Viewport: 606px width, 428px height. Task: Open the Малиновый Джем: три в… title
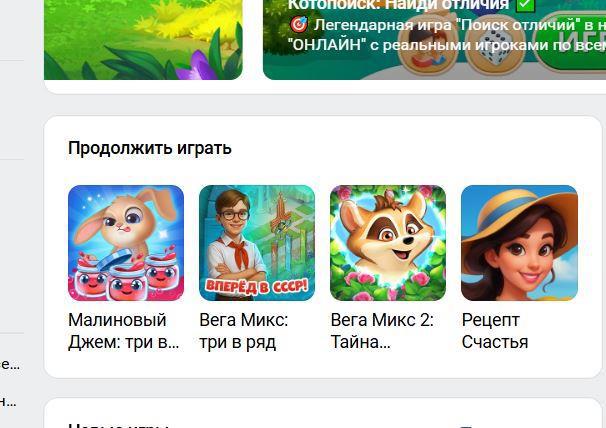(x=124, y=331)
